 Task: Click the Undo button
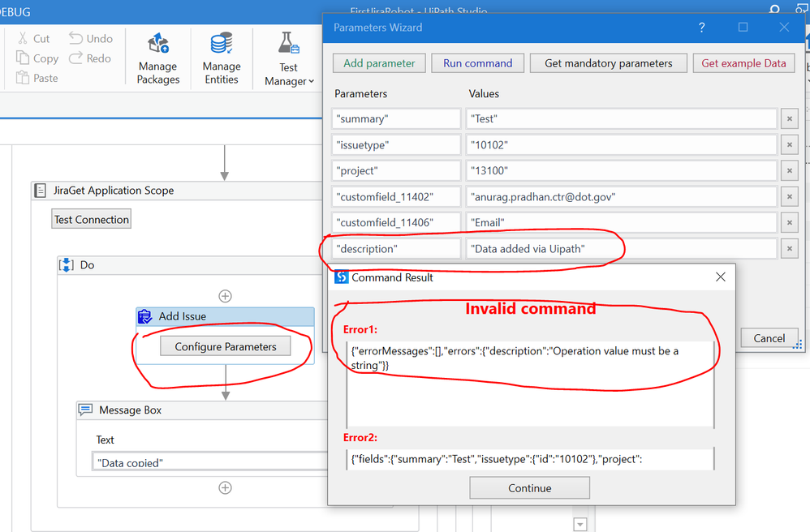tap(91, 39)
